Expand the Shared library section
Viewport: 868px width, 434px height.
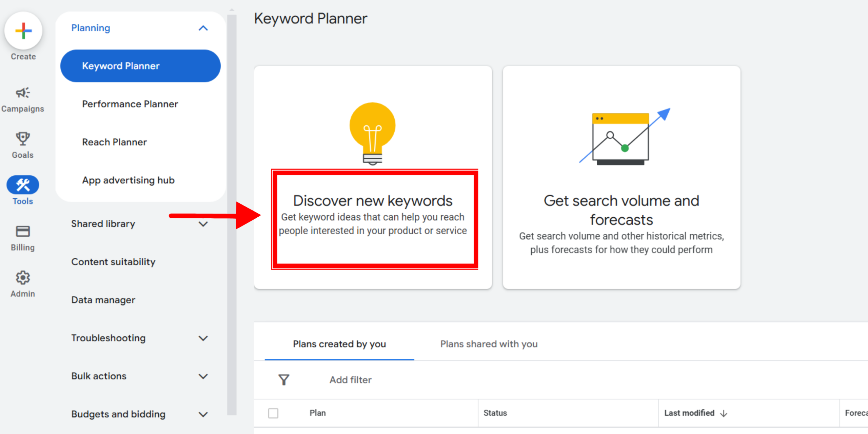pyautogui.click(x=203, y=224)
